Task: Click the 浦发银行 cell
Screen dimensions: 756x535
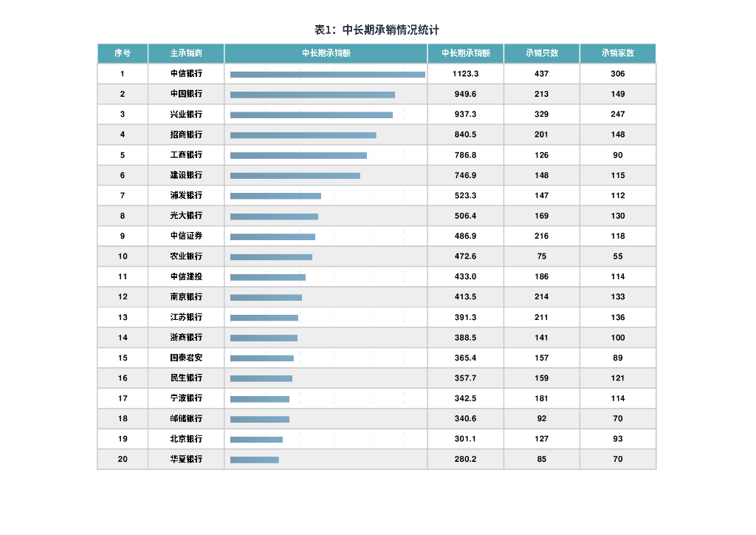Action: [x=186, y=195]
